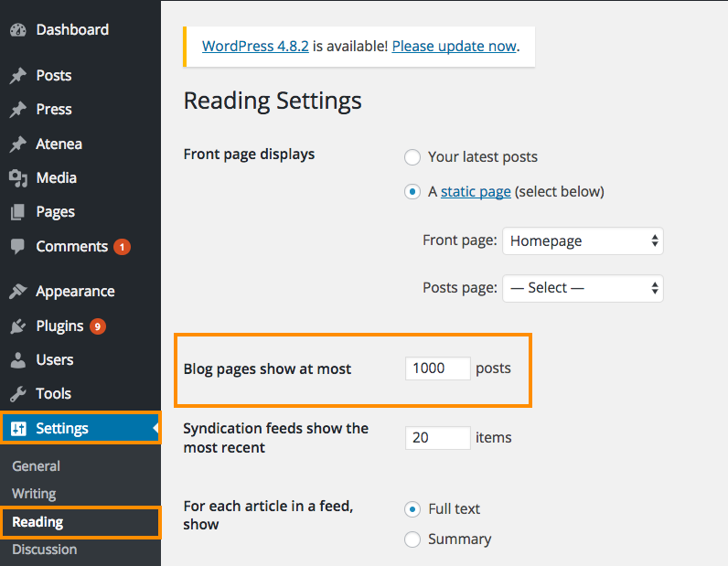Viewport: 728px width, 566px height.
Task: Click the Dashboard gauge icon
Action: tap(18, 30)
